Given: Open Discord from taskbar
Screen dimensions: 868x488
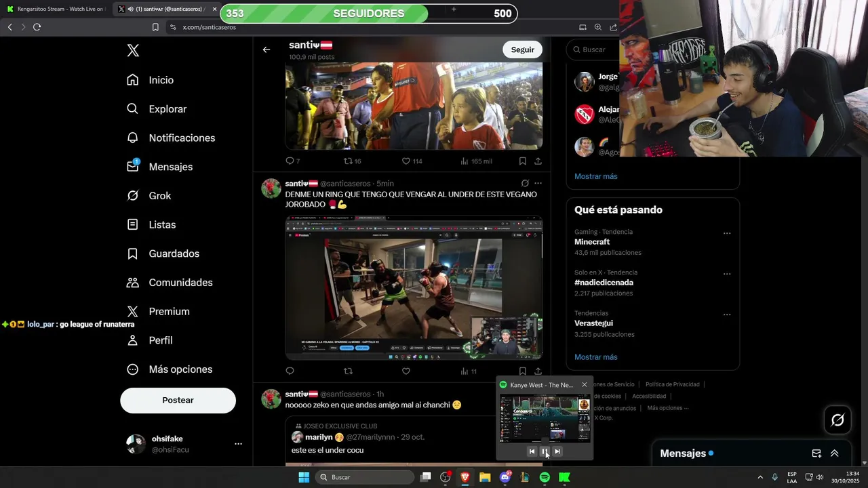Looking at the screenshot, I should click(505, 477).
